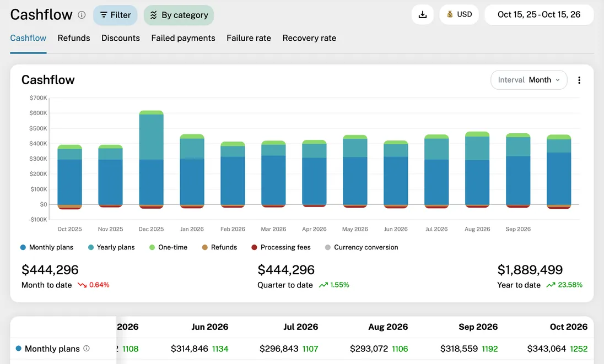Click the Oct 2025 bar in chart
Screen dimensions: 604x364
70,177
